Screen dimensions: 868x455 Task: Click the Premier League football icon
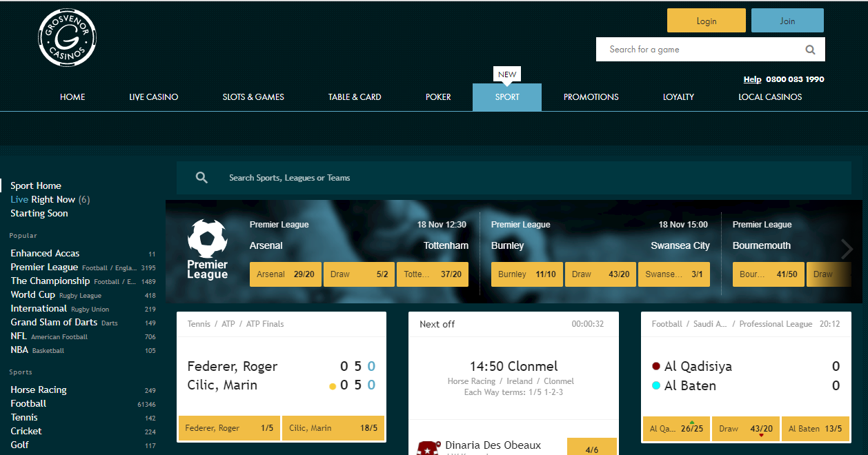point(207,239)
